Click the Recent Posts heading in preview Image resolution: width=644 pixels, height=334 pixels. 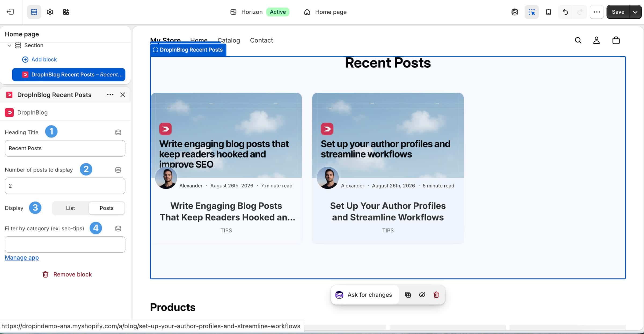(388, 63)
